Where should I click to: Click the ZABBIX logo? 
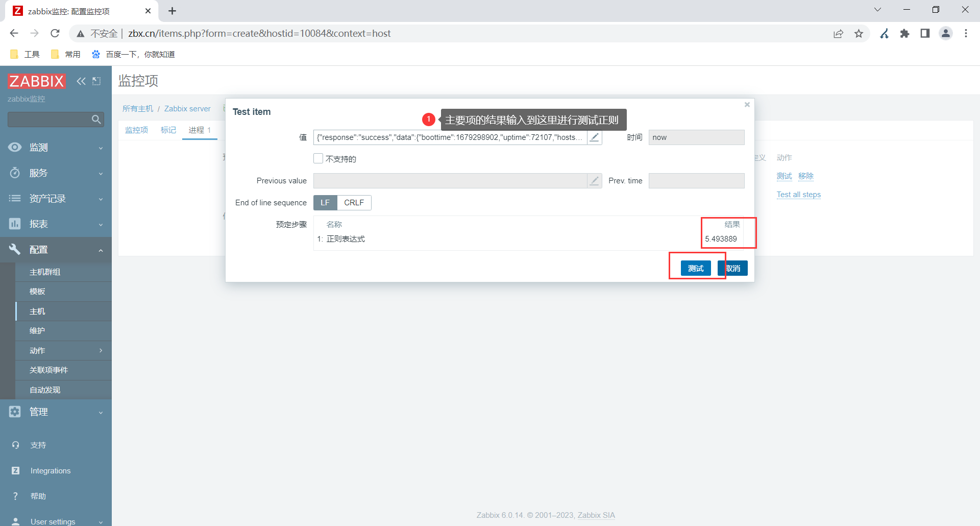click(37, 81)
